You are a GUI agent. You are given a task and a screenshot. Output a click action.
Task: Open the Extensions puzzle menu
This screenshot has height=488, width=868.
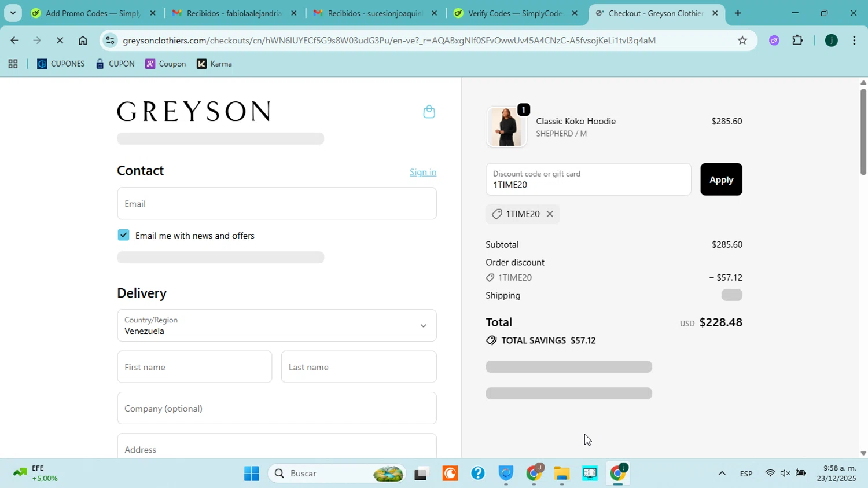coord(797,41)
